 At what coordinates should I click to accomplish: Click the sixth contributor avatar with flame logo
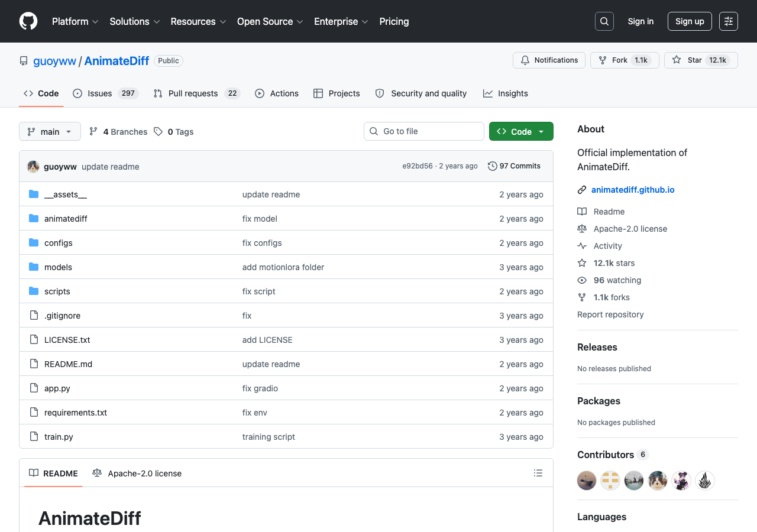point(705,481)
